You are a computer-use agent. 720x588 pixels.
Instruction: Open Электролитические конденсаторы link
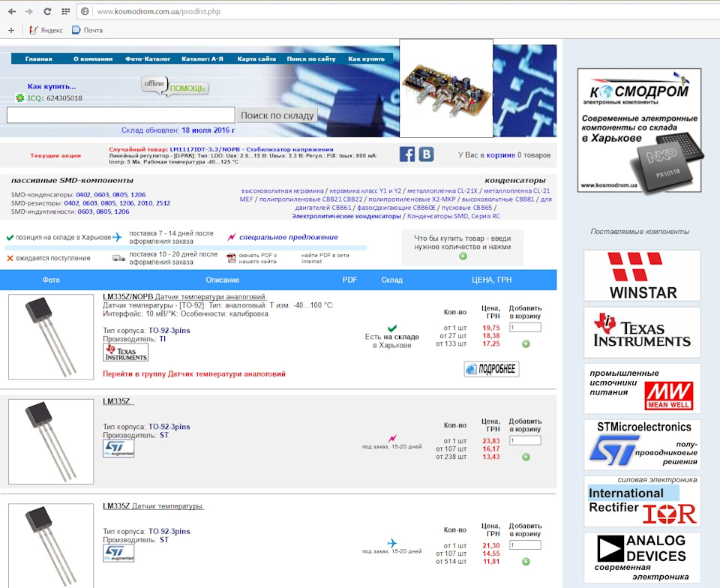pyautogui.click(x=346, y=216)
